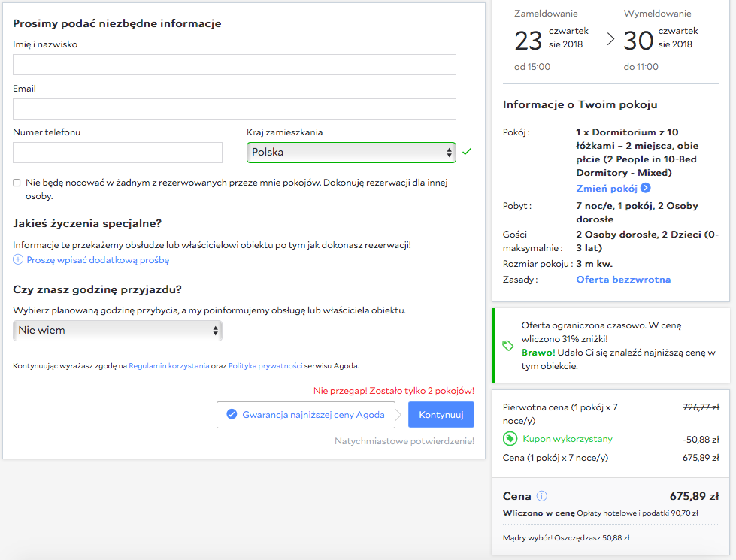The width and height of the screenshot is (736, 560).
Task: Click the Natychmiastowe potwierdzenie! text
Action: click(404, 441)
